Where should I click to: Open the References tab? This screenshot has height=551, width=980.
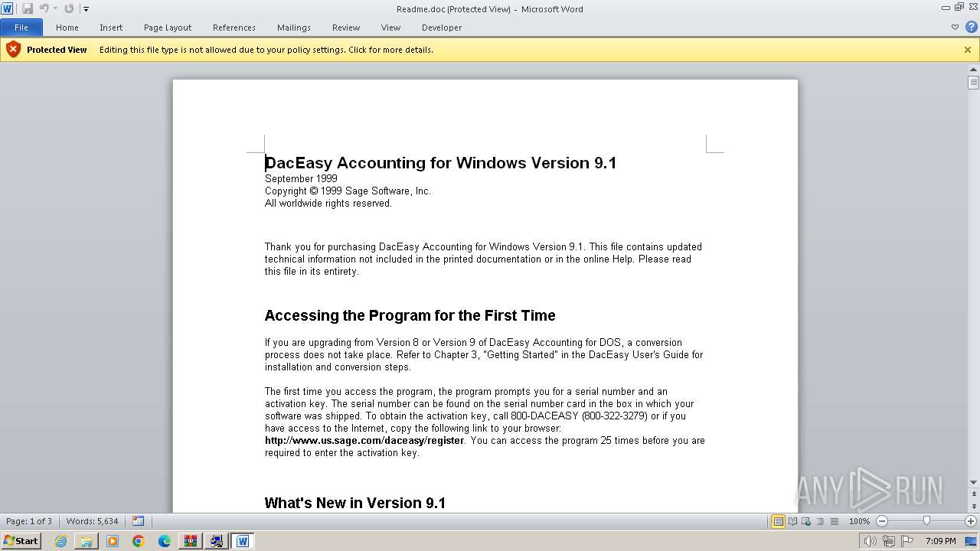click(x=234, y=28)
